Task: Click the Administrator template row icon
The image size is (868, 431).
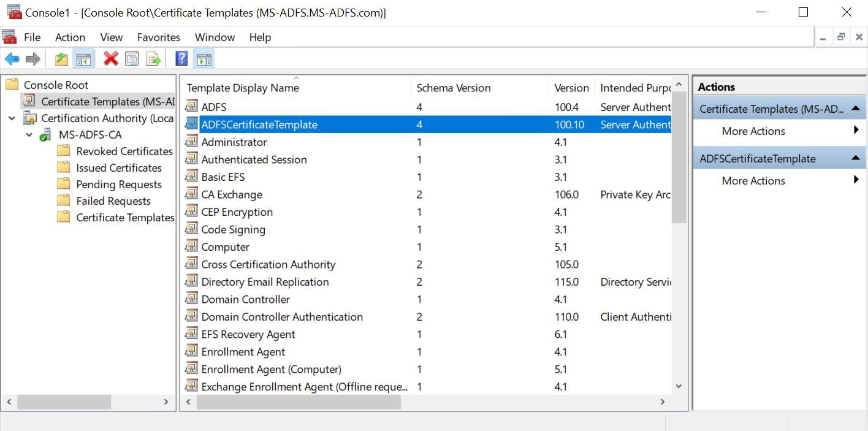Action: tap(192, 142)
